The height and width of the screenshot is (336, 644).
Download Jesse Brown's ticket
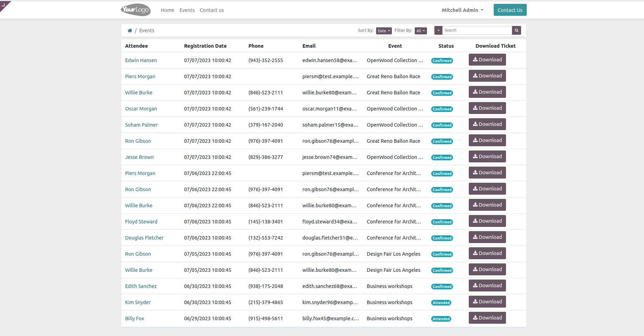[x=487, y=156]
